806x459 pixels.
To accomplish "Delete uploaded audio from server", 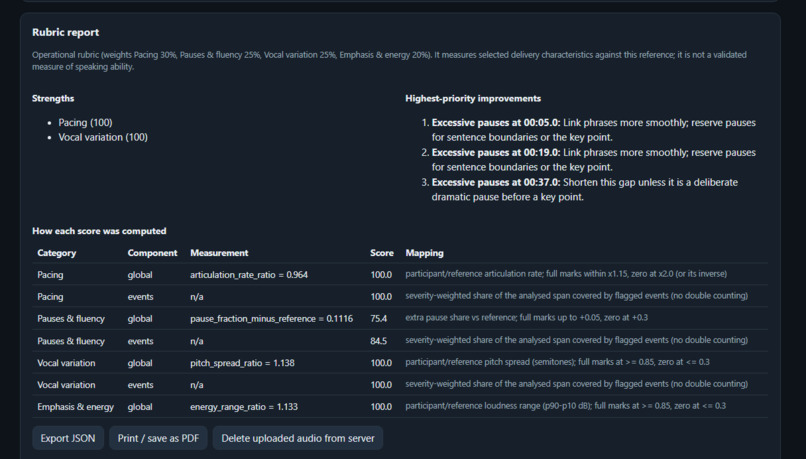I will [298, 438].
